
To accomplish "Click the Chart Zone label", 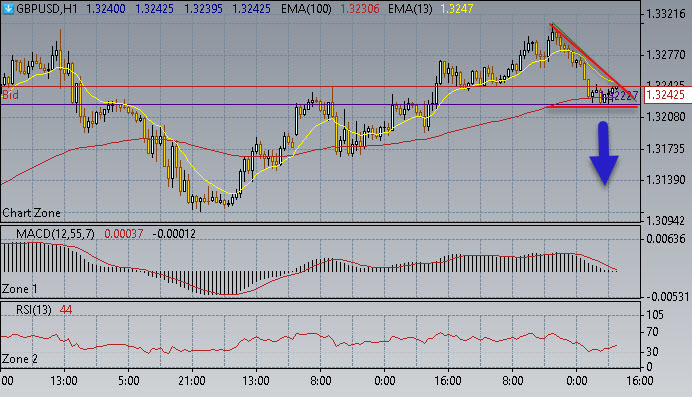I will coord(31,213).
